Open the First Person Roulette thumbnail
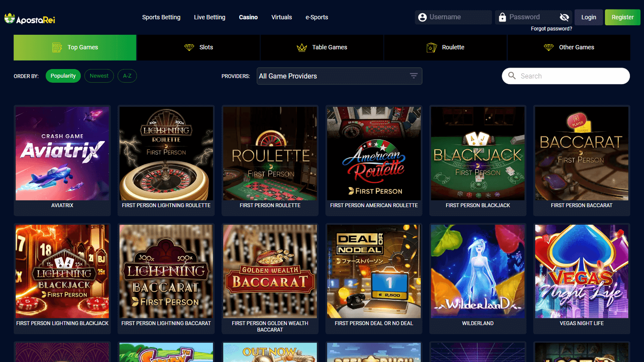This screenshot has width=644, height=362. [270, 154]
